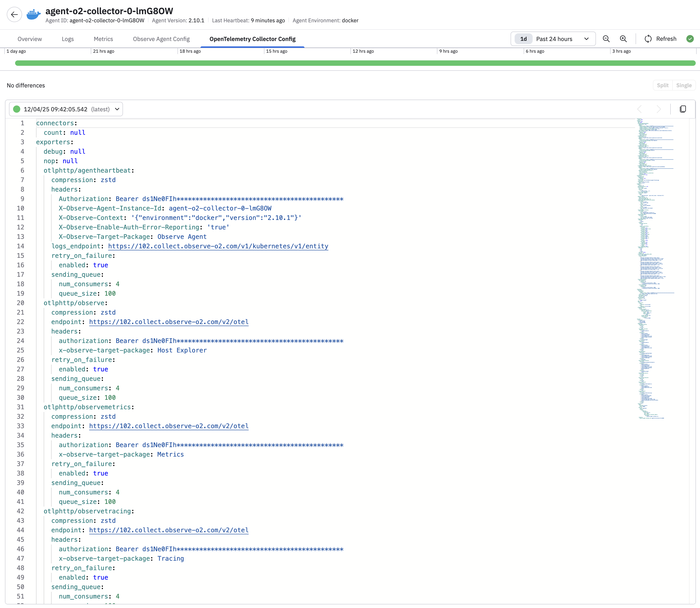The image size is (700, 608).
Task: Click the zoom in magnifier icon
Action: point(623,39)
